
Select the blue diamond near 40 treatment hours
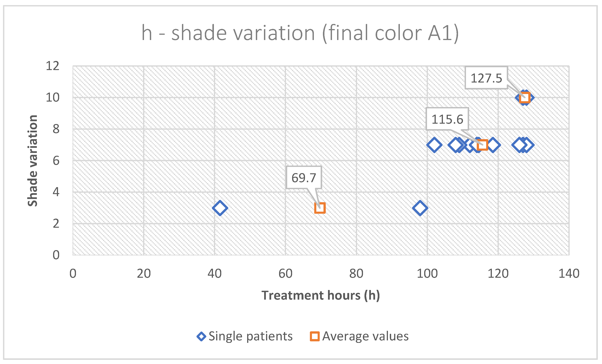(x=220, y=208)
